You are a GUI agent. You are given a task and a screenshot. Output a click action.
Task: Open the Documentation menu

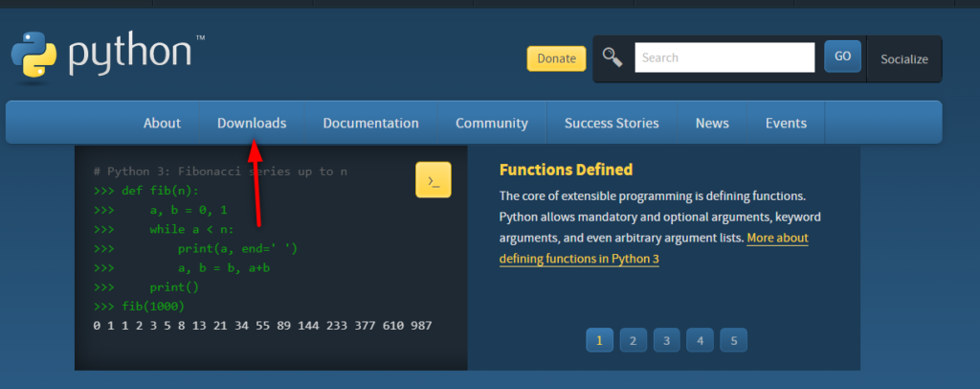pos(370,124)
